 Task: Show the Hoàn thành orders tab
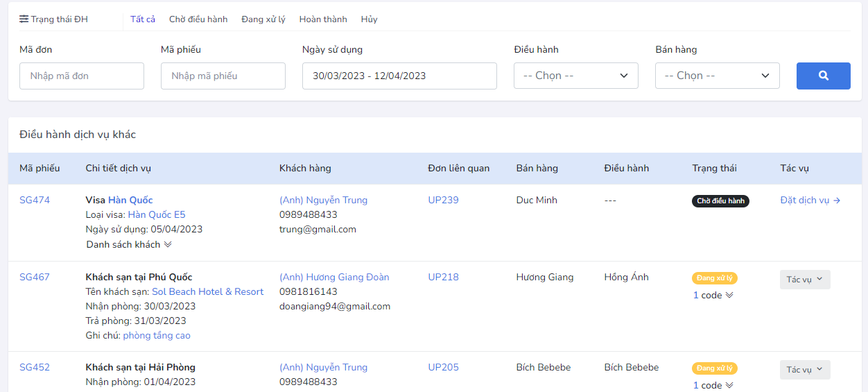[323, 19]
